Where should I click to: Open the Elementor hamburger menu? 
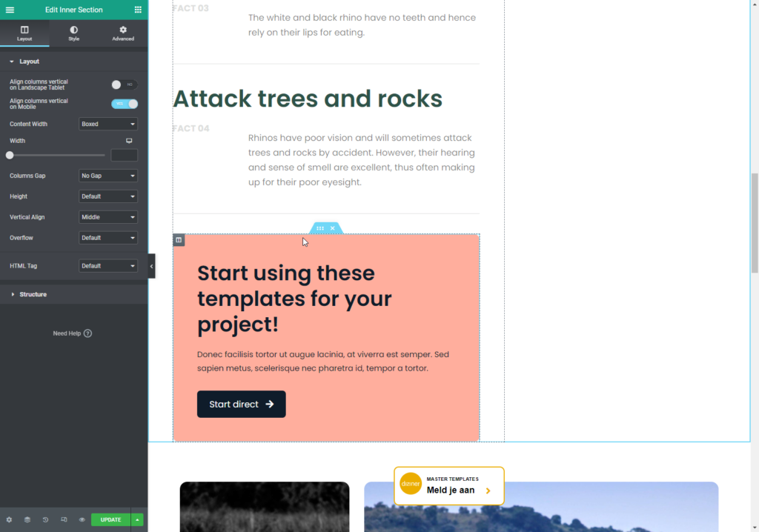point(10,10)
